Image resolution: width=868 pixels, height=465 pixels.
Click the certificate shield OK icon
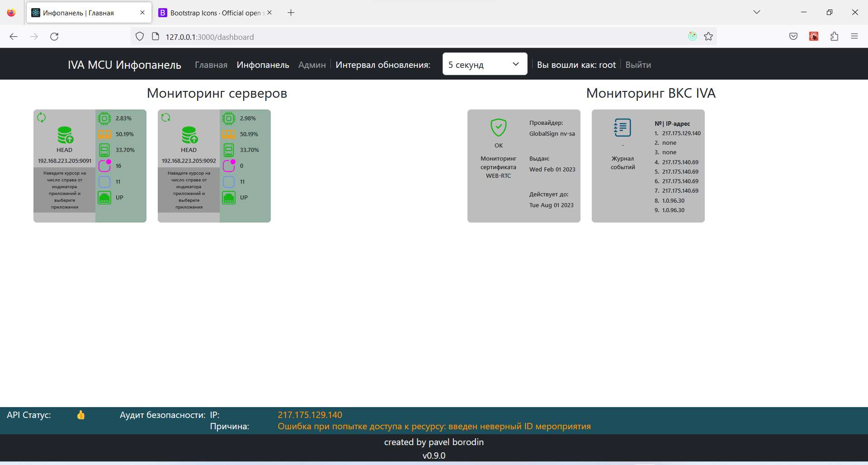pyautogui.click(x=499, y=128)
